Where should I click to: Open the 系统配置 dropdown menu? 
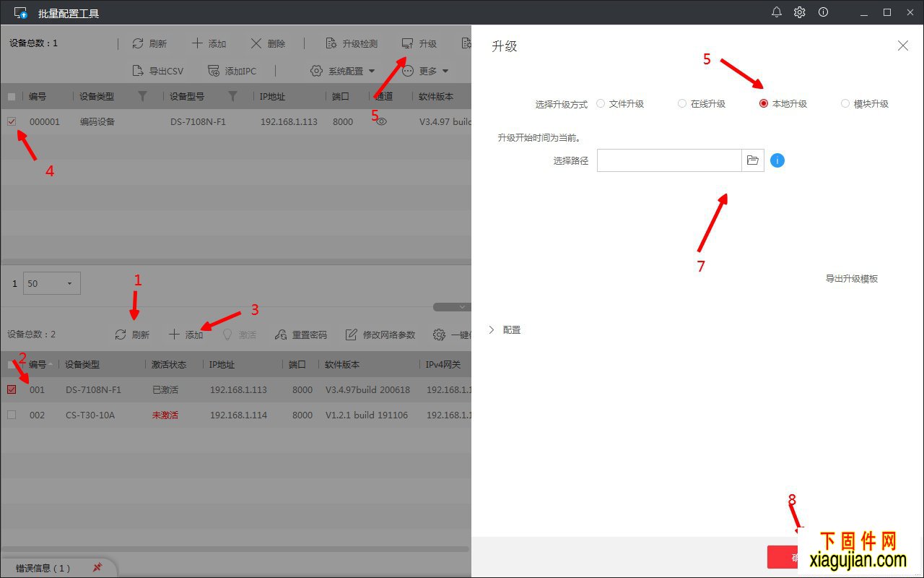[x=343, y=71]
